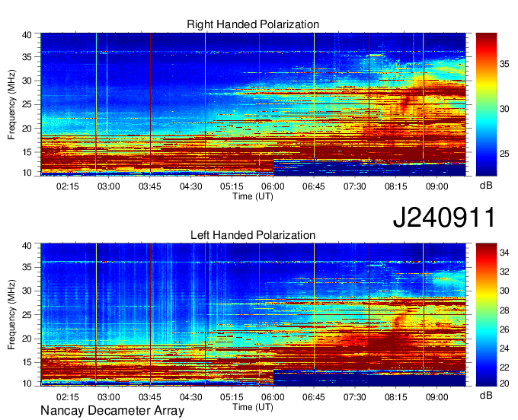Click the 10 MHz tick of Right Handed plot

click(x=27, y=173)
